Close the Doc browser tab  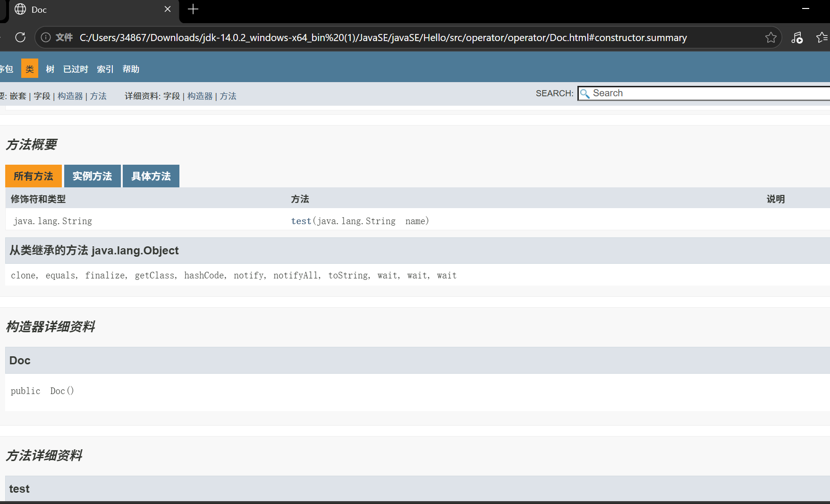pos(168,9)
